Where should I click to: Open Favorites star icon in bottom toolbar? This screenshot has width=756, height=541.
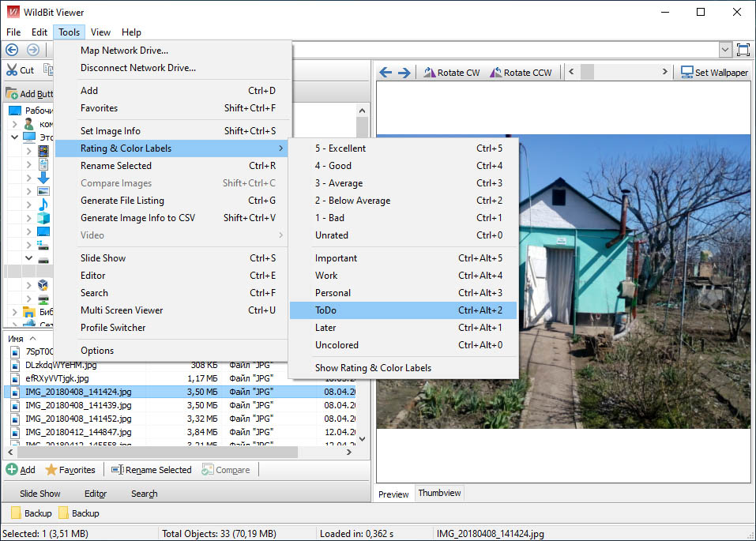point(51,470)
